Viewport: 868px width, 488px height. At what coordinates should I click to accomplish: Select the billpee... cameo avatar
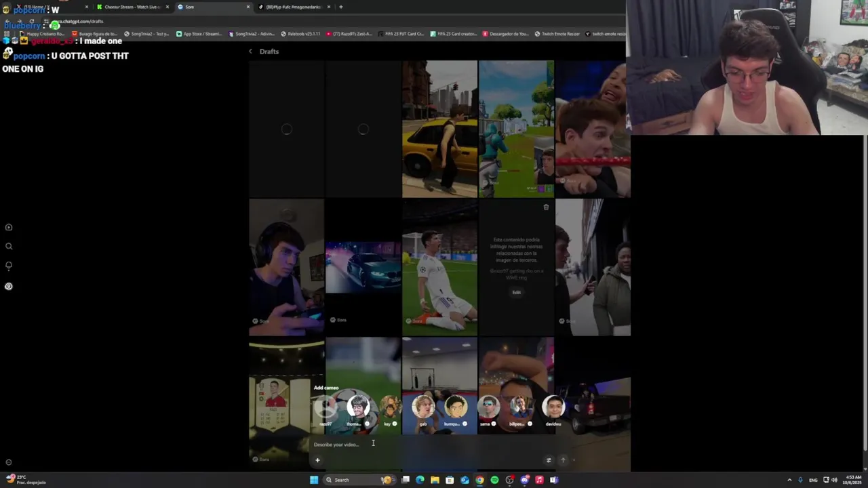pyautogui.click(x=520, y=408)
